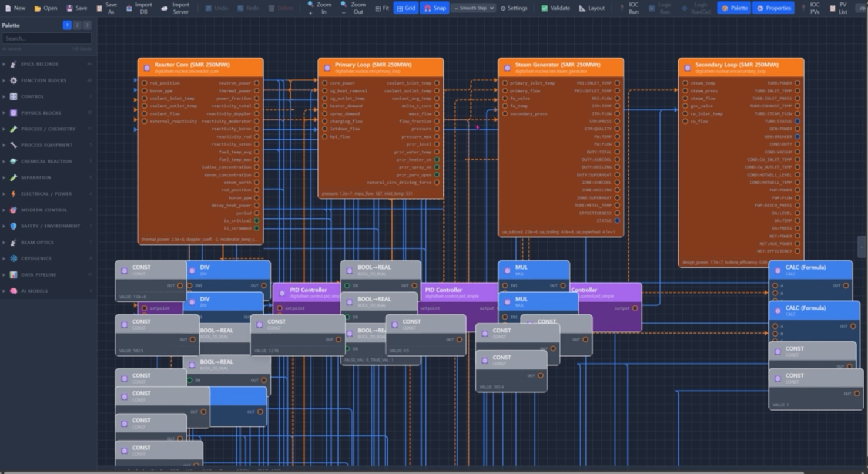Open Settings from the toolbar
The height and width of the screenshot is (474, 868).
(x=514, y=8)
